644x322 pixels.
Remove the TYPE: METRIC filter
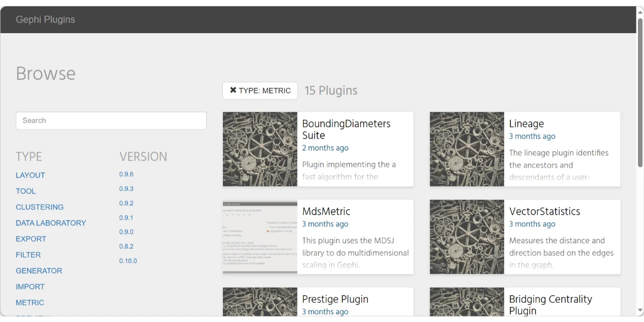260,91
